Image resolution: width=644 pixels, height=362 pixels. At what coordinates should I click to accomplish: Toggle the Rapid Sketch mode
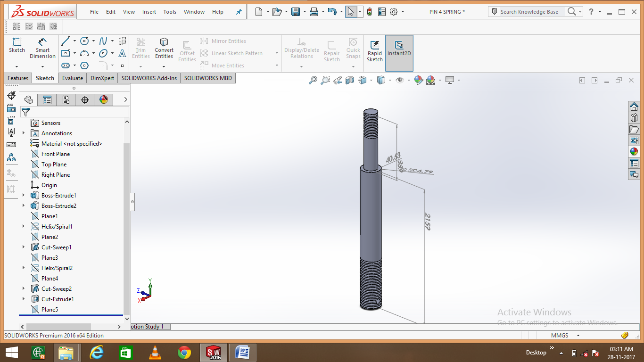(x=374, y=49)
